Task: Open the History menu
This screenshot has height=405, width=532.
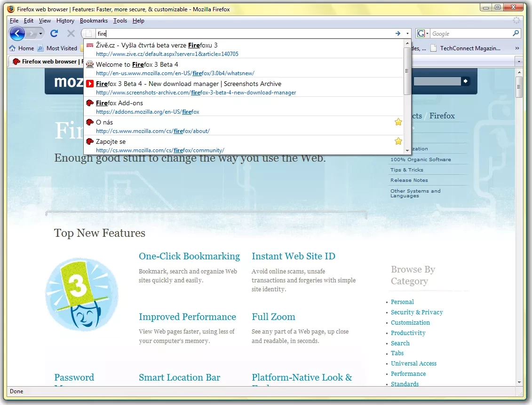Action: [65, 21]
